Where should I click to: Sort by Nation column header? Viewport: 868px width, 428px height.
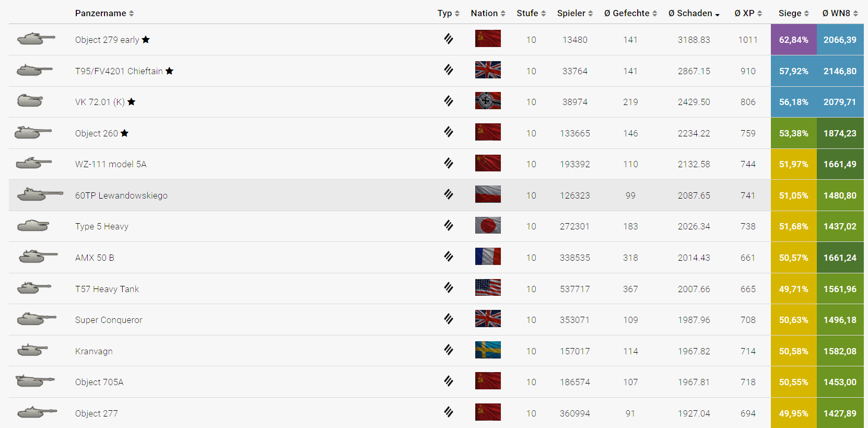tap(488, 13)
